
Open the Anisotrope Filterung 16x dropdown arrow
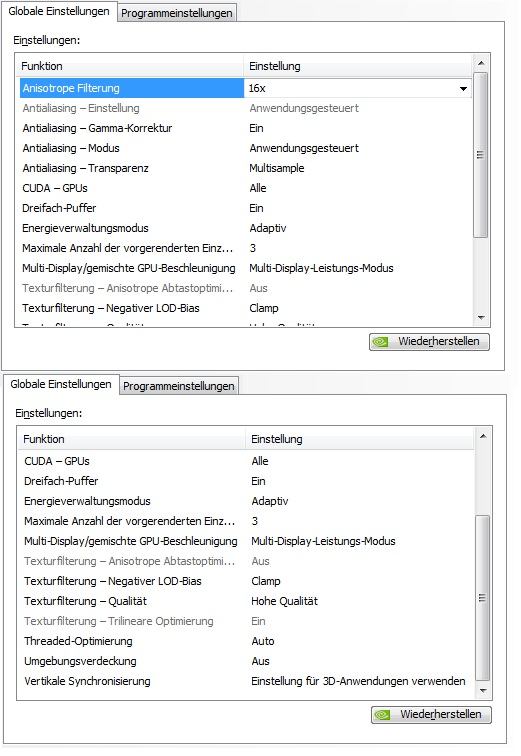click(463, 88)
